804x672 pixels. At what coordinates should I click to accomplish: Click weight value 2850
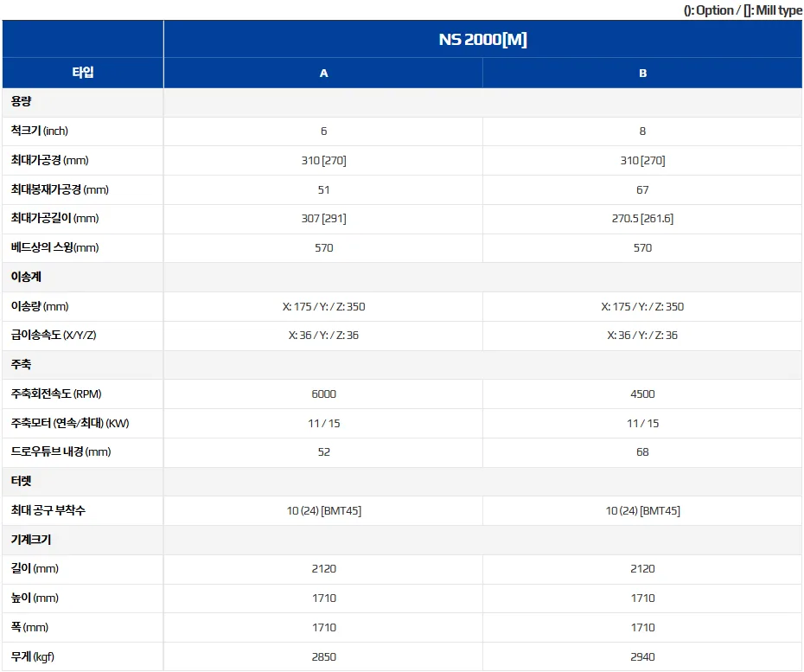click(x=323, y=656)
